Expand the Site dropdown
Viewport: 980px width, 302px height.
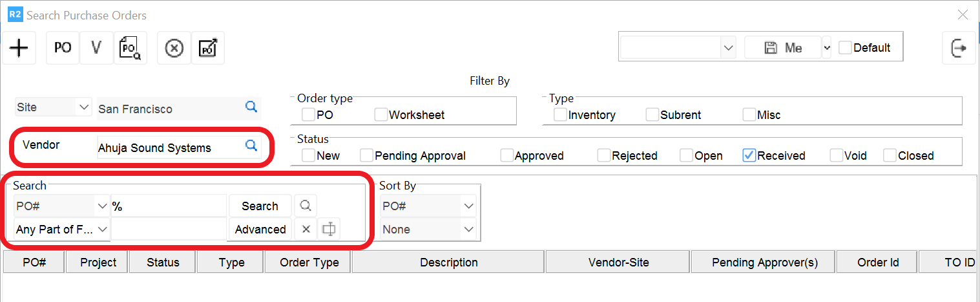point(83,107)
